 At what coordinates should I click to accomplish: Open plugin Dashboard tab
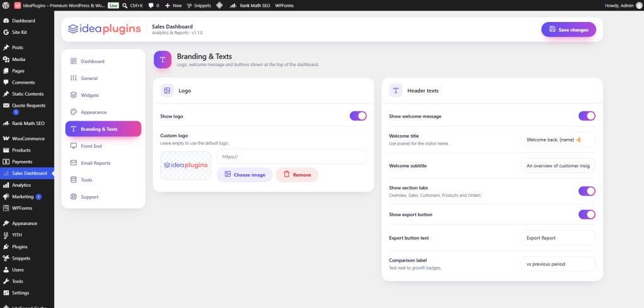pos(103,61)
